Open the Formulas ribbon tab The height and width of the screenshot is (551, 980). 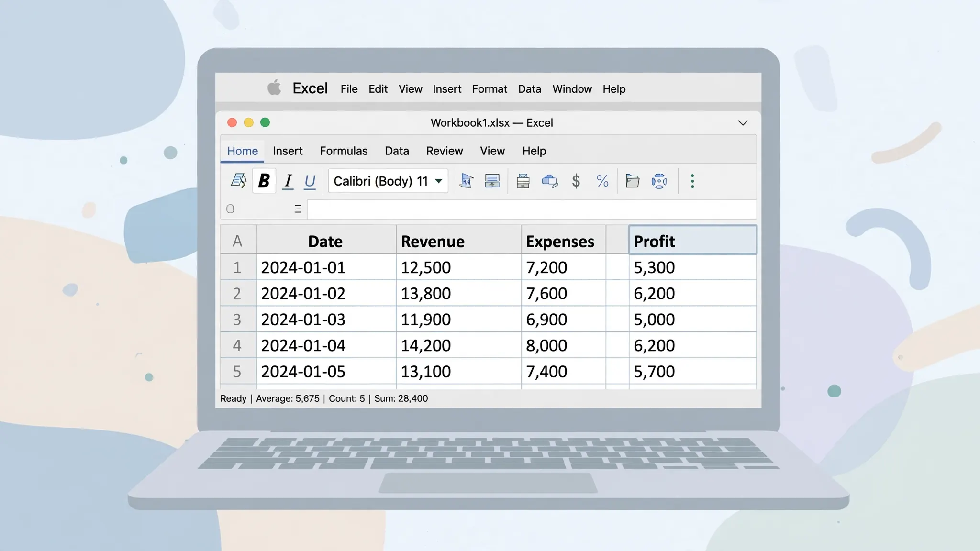point(344,151)
